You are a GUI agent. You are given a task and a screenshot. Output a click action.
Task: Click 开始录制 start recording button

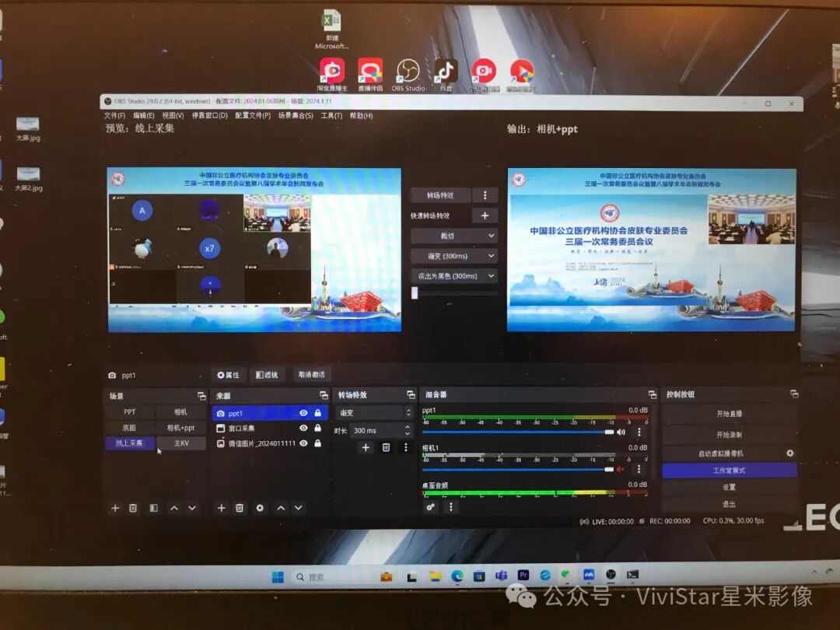pos(730,434)
